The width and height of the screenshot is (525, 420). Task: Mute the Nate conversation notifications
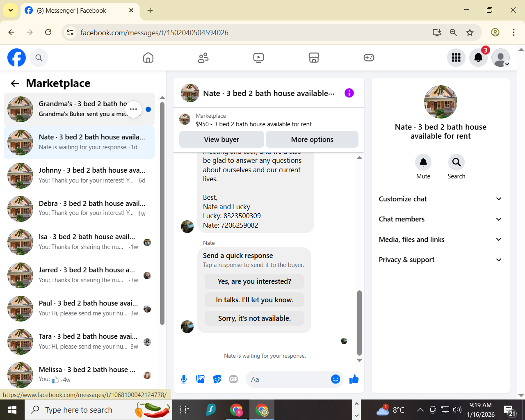tap(423, 162)
